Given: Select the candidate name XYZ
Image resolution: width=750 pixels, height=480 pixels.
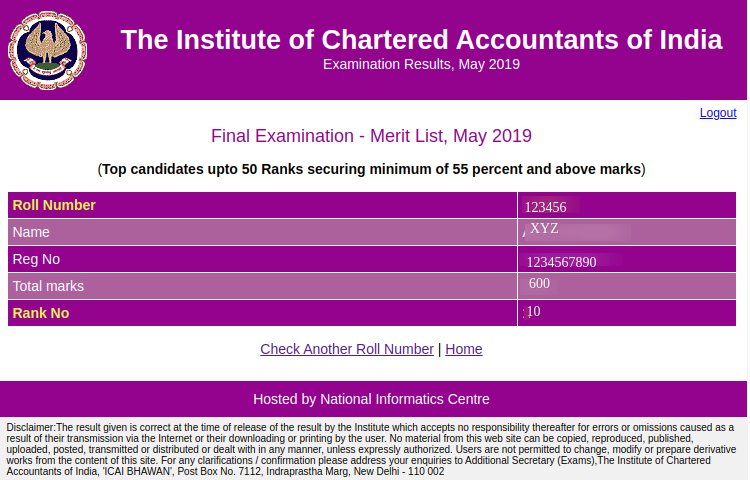Looking at the screenshot, I should tap(544, 228).
